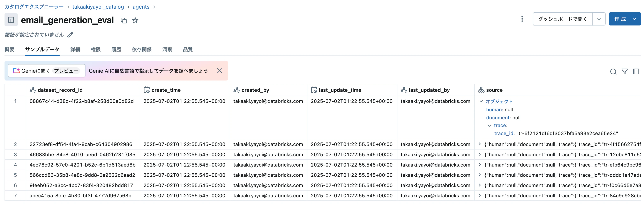This screenshot has height=207, width=644.
Task: Click the last_updated_by string type icon
Action: tap(404, 90)
